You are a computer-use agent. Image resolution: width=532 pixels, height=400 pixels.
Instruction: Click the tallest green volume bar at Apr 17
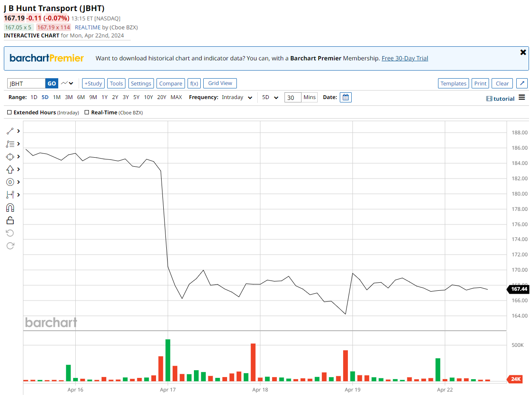168,360
